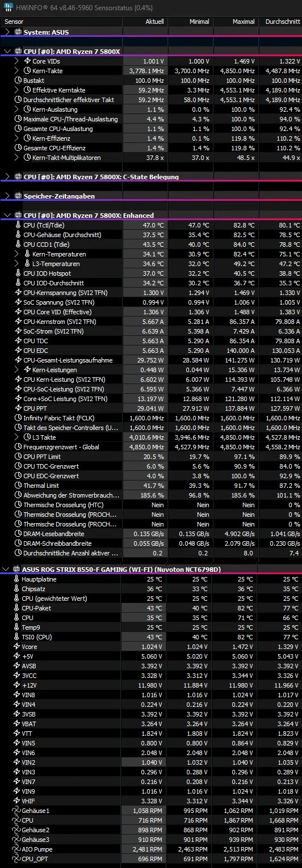
Task: Click the chip icon beside System: ASUS
Action: (18, 32)
